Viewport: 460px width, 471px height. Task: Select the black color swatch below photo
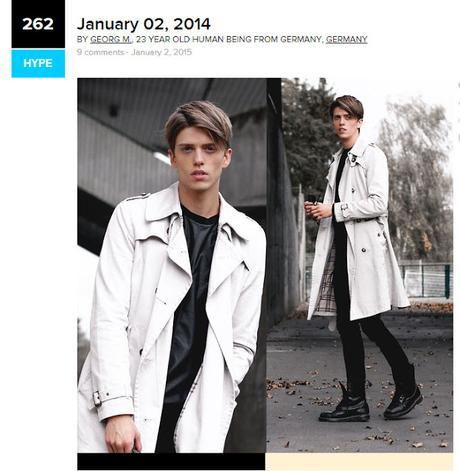coord(171,461)
